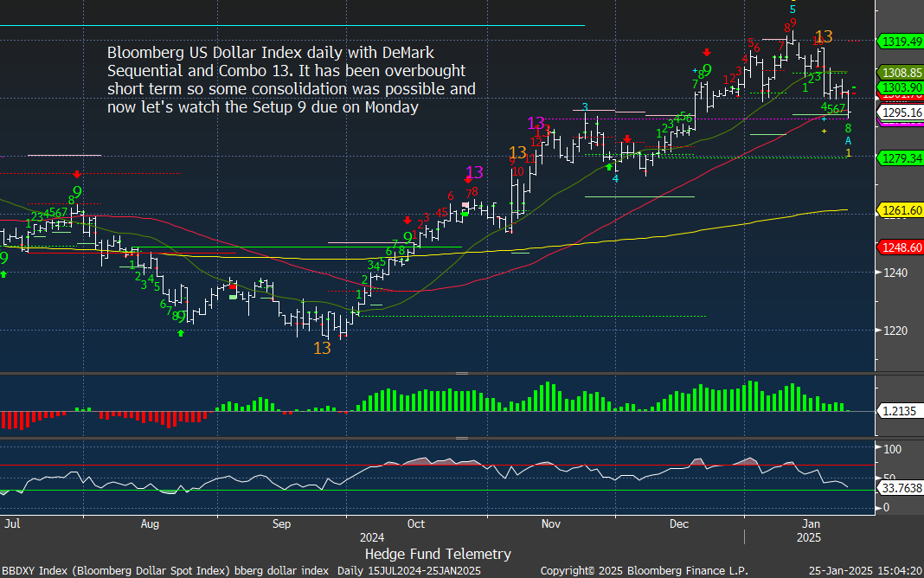Click the red 1248.60 price label
Viewport: 924px width, 578px height.
pos(901,247)
